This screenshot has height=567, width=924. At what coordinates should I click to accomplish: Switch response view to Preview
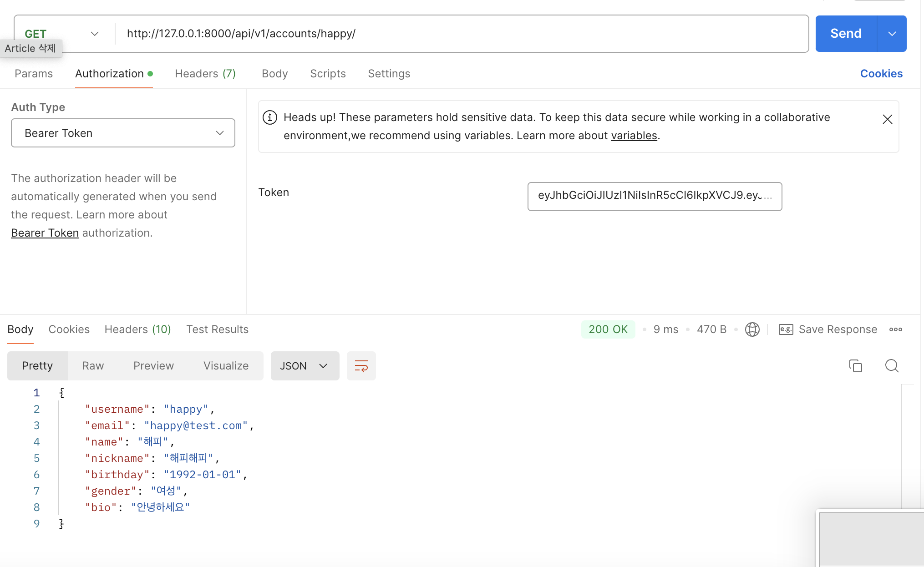coord(153,366)
